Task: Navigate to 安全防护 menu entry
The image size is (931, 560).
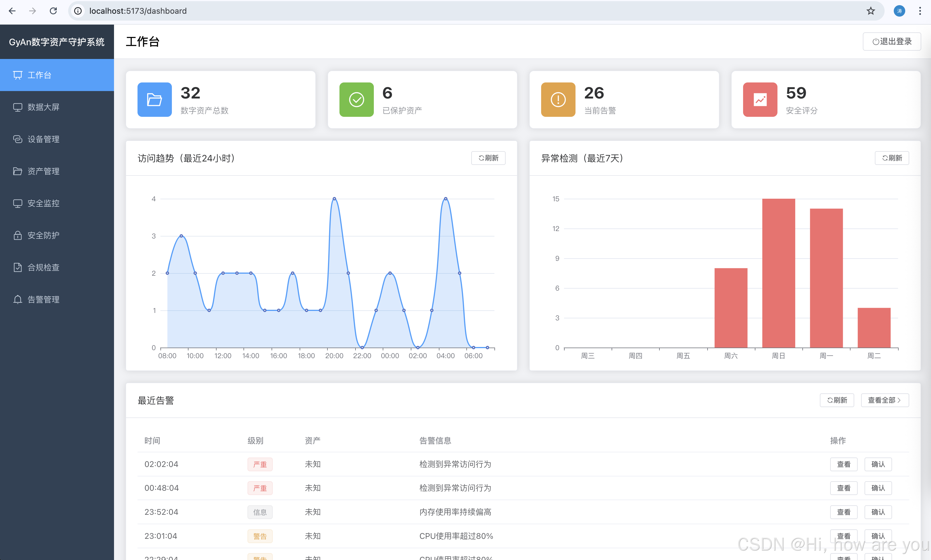Action: [x=44, y=235]
